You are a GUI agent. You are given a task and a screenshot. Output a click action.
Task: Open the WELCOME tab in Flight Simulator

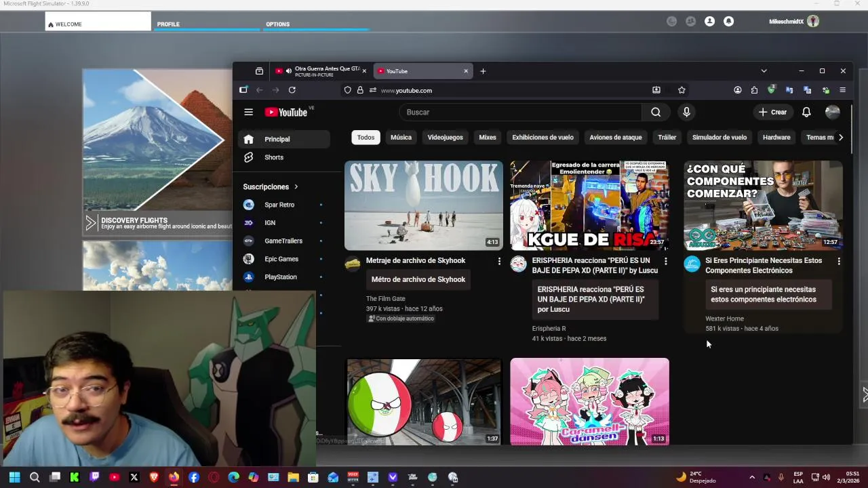(x=98, y=22)
